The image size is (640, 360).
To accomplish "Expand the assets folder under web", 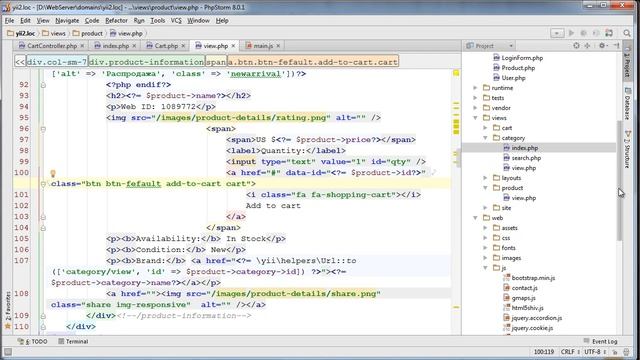I will point(485,228).
